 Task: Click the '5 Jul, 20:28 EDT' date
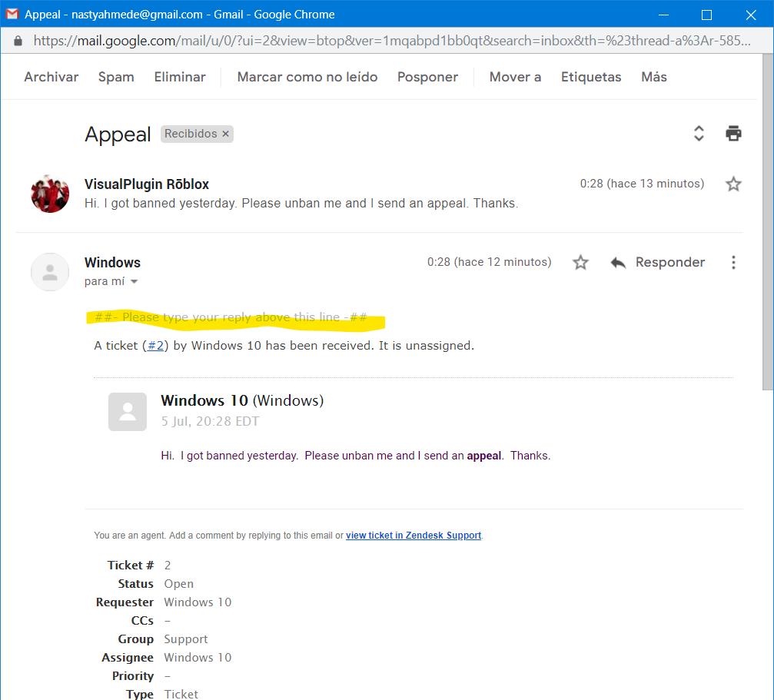click(210, 421)
